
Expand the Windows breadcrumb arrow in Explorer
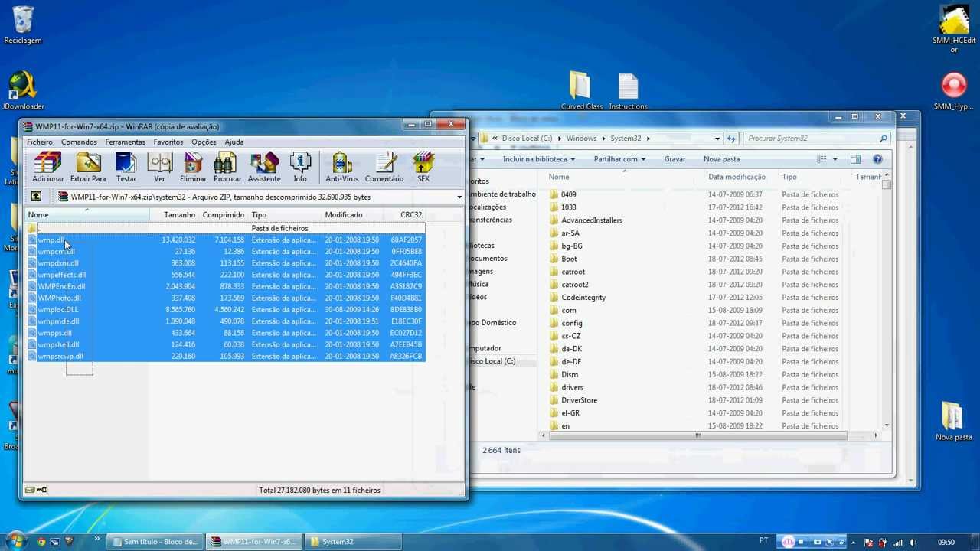coord(603,139)
